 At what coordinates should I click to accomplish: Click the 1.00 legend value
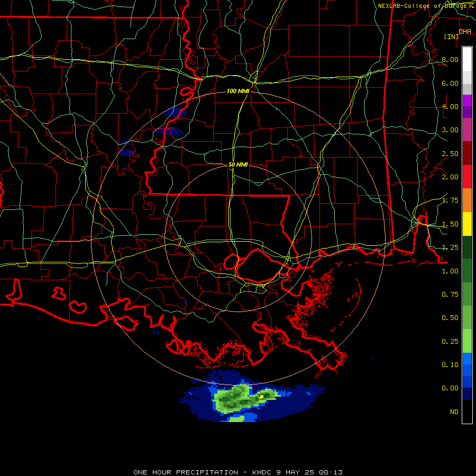coord(450,271)
